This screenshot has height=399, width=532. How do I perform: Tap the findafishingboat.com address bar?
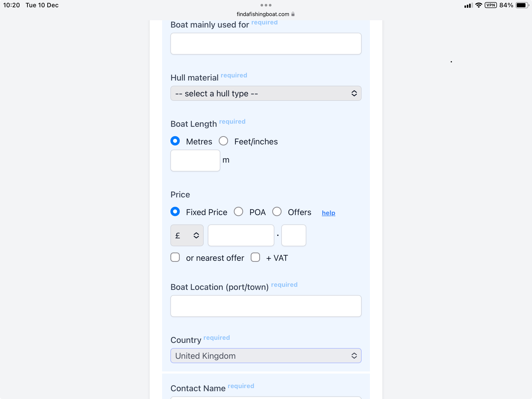pyautogui.click(x=263, y=14)
